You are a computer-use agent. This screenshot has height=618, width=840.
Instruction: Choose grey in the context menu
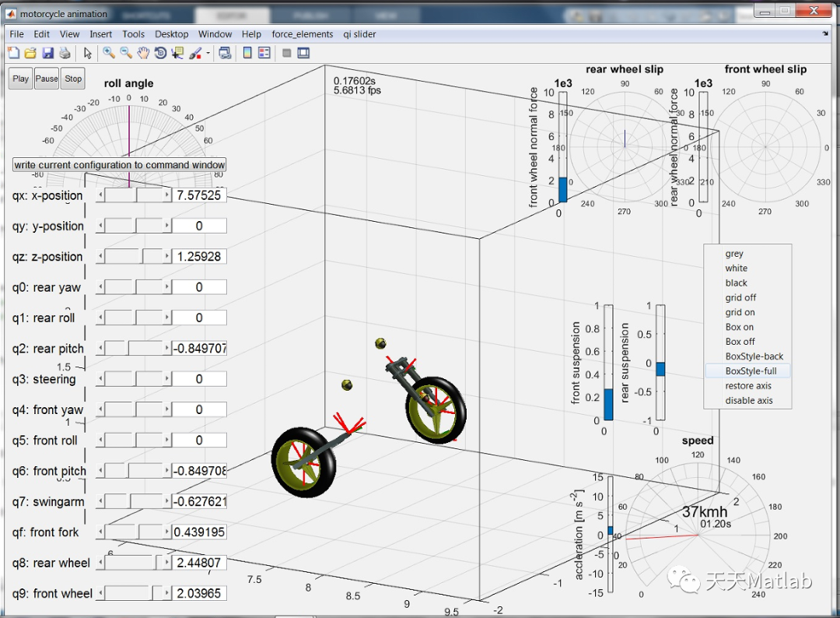(747, 254)
